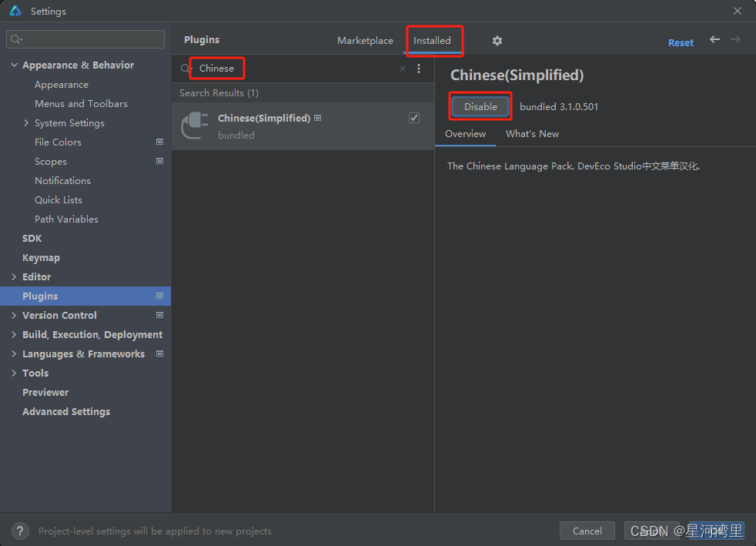Click the Chinese(Simplified) plugin plug icon
This screenshot has width=756, height=546.
coord(195,126)
